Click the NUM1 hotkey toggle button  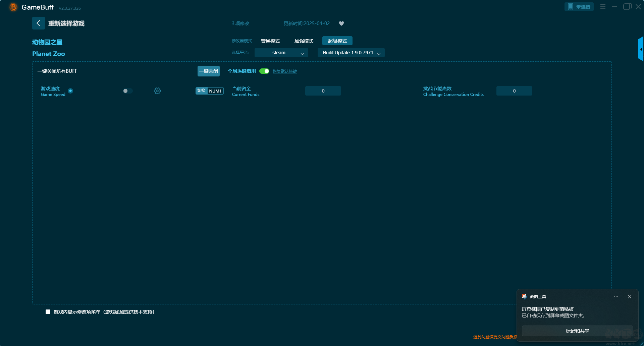click(210, 91)
